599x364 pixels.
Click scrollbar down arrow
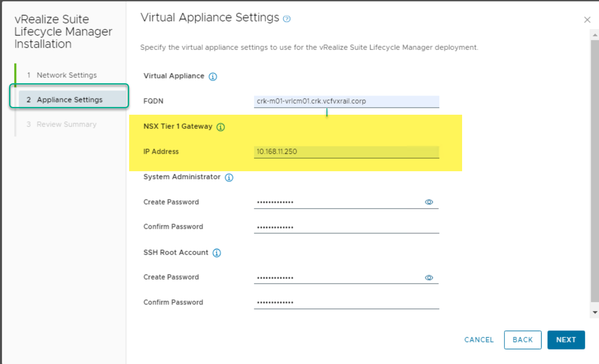click(595, 312)
